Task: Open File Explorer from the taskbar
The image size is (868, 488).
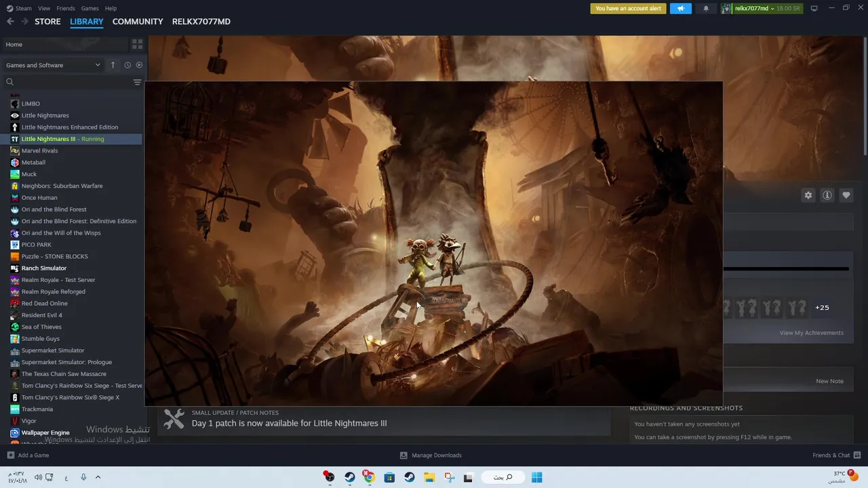Action: point(429,477)
